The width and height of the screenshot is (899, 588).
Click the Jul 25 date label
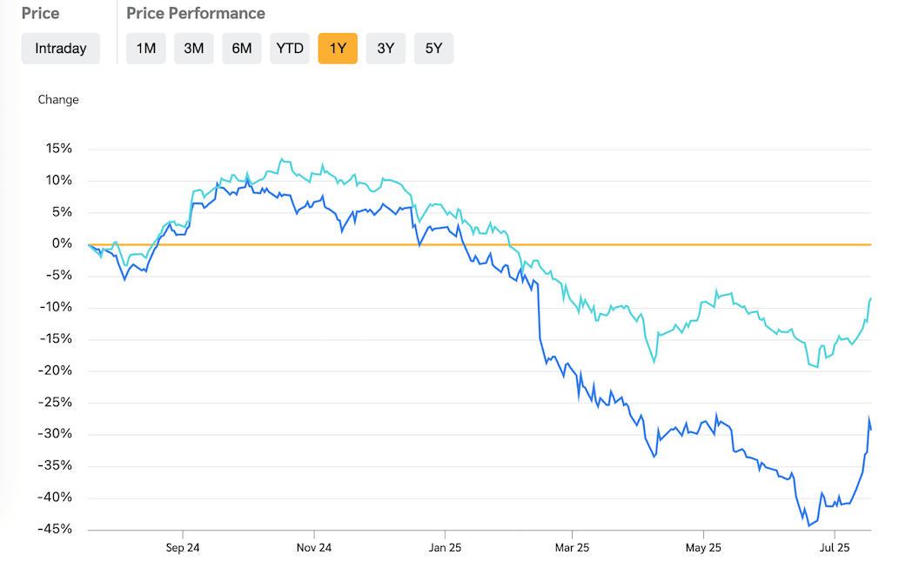(834, 548)
